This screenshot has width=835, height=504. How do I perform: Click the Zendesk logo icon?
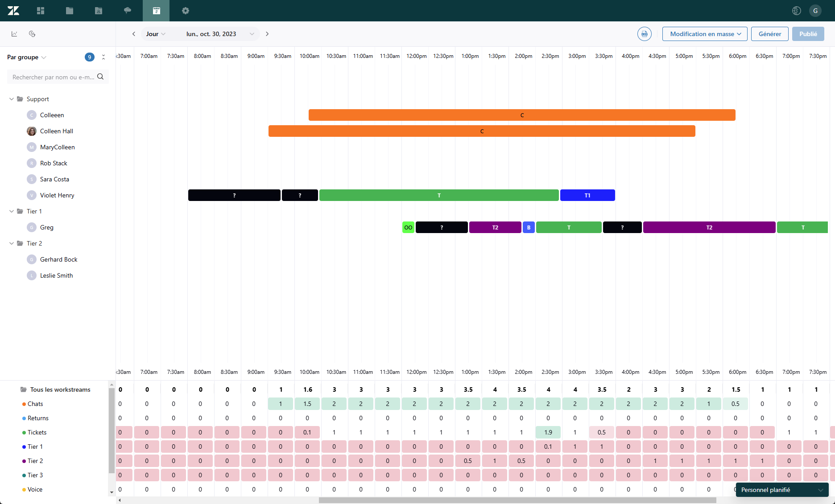(x=13, y=11)
